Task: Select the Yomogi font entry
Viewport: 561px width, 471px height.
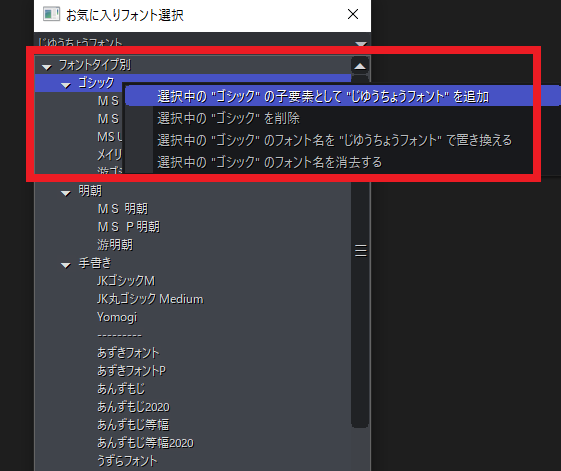Action: coord(117,317)
